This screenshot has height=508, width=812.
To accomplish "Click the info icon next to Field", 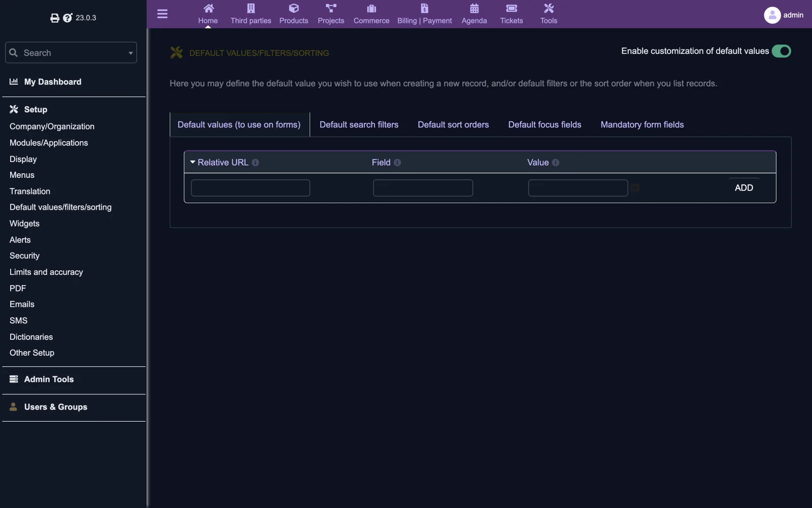I will click(397, 163).
